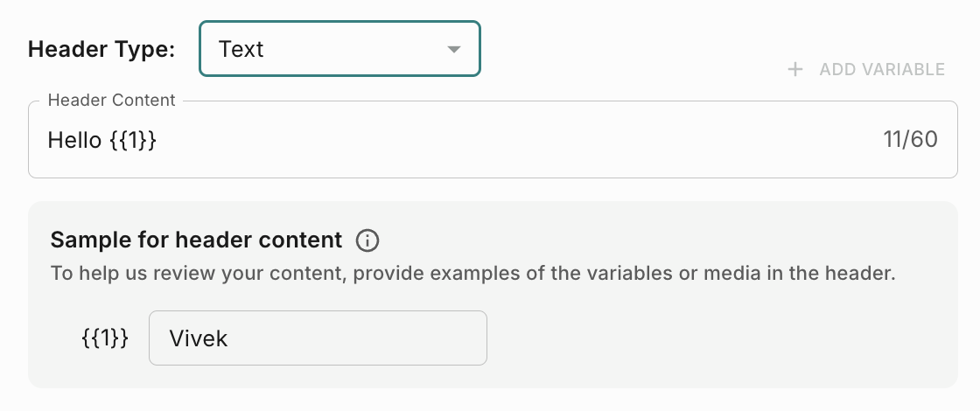Click the 'Hello {{1}}' header text

click(x=102, y=140)
